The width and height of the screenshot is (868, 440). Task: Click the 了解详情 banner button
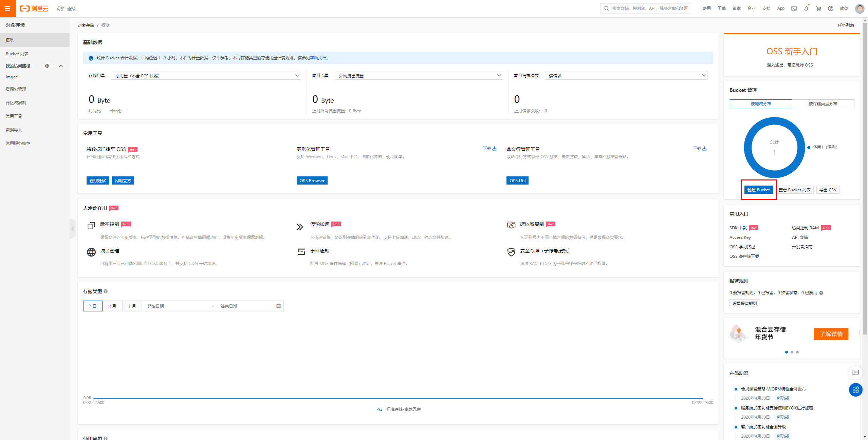(831, 334)
